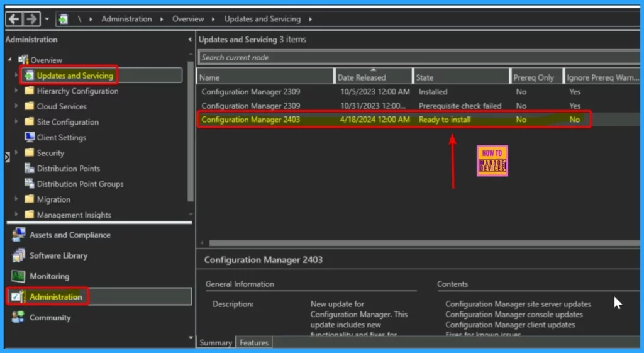Open navigation history dropdown arrow
The height and width of the screenshot is (353, 644).
coord(47,19)
